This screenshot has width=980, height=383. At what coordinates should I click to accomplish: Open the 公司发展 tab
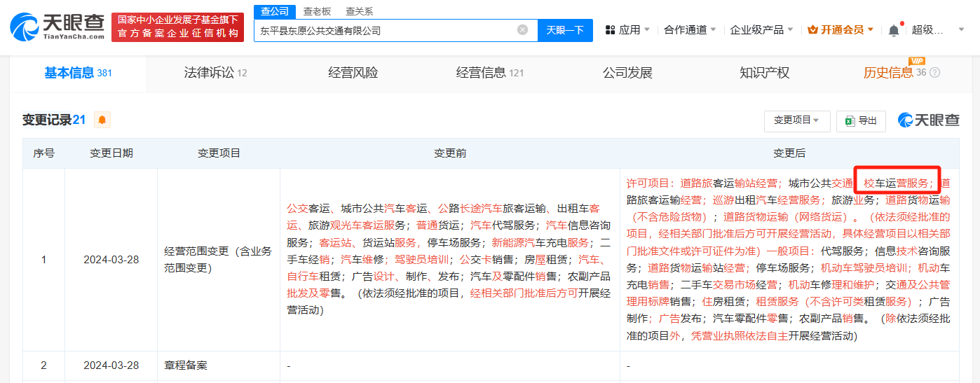click(627, 73)
